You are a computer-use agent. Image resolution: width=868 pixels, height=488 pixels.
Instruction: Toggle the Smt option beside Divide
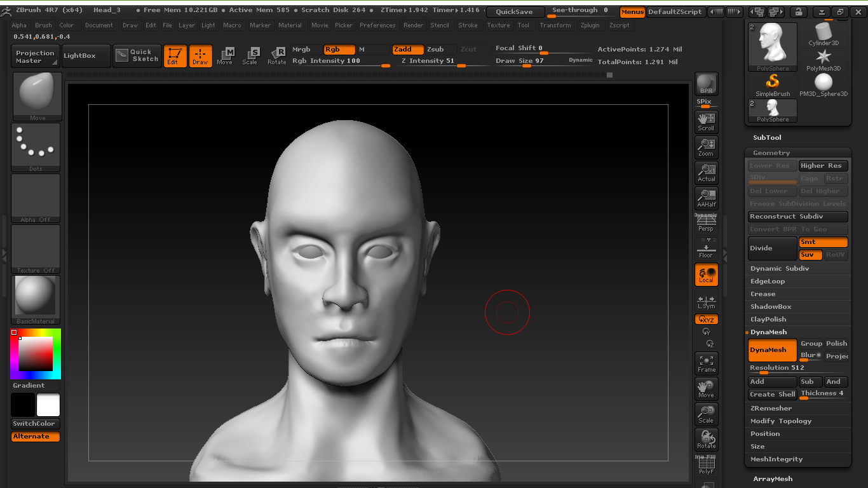pos(823,242)
